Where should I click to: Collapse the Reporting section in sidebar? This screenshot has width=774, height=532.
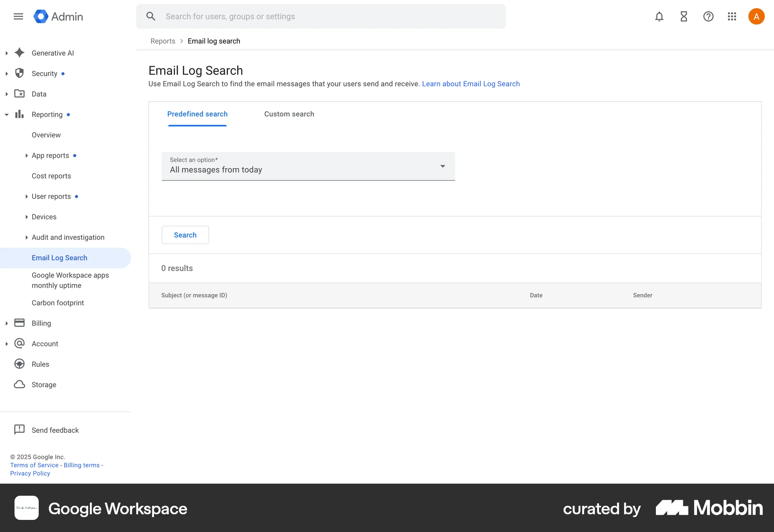6,114
